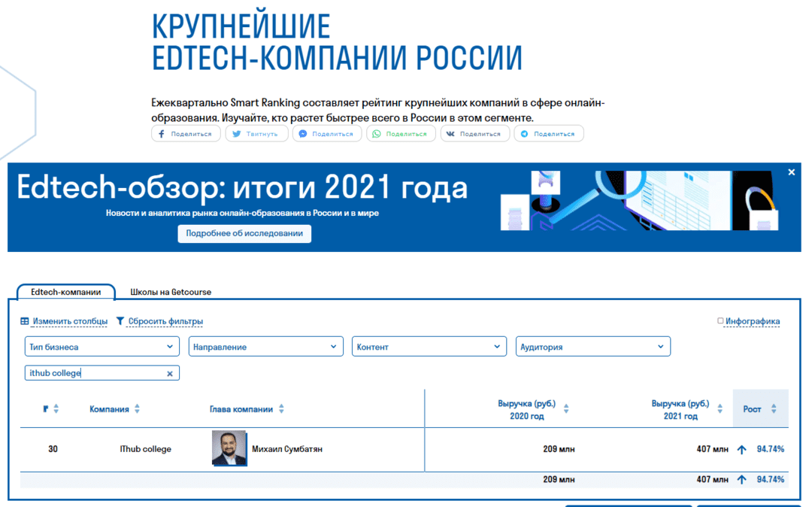
Task: Sort the Глава компании column
Action: [281, 408]
